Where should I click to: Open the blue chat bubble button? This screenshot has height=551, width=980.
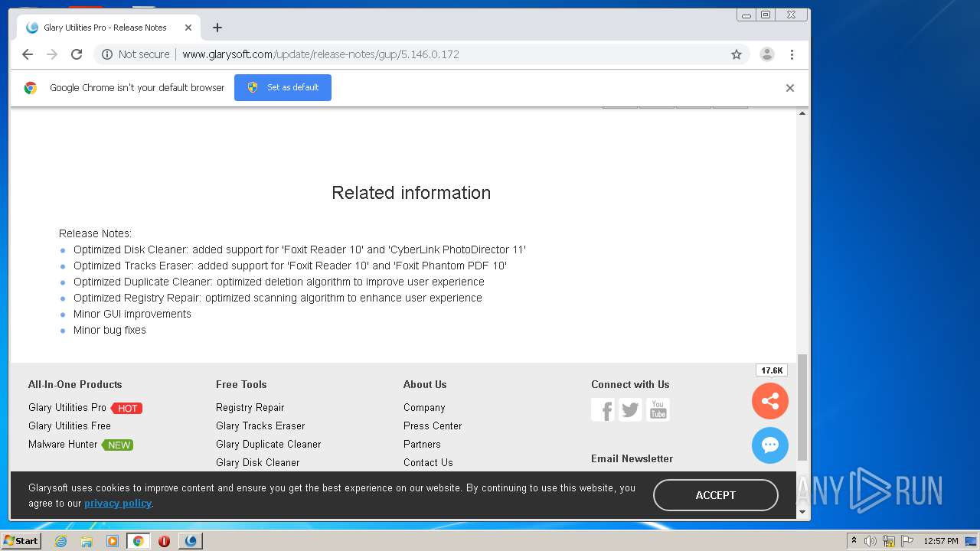click(770, 445)
